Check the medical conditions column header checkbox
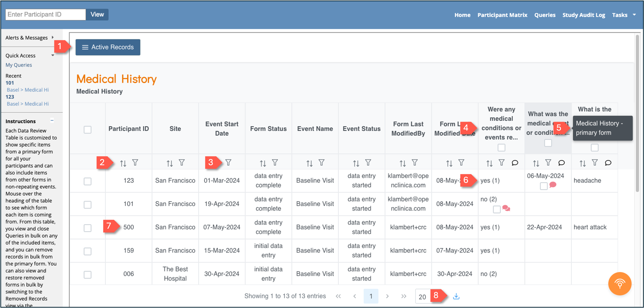 coord(501,148)
